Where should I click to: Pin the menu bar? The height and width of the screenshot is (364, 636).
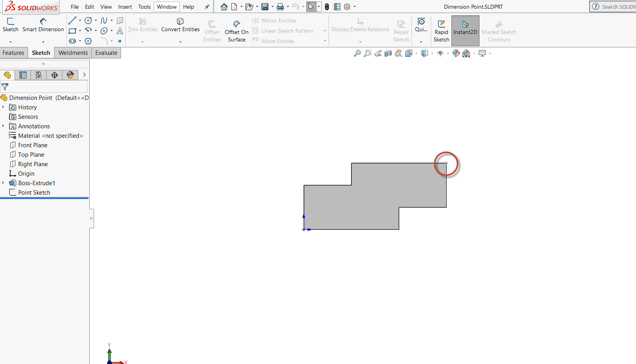207,7
